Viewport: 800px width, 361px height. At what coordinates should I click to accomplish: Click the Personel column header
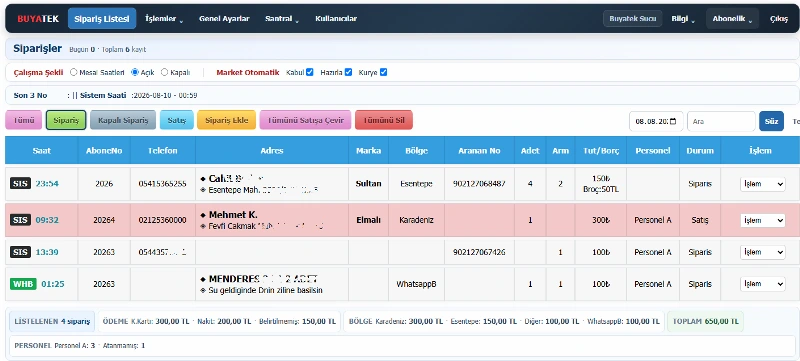[x=653, y=150]
